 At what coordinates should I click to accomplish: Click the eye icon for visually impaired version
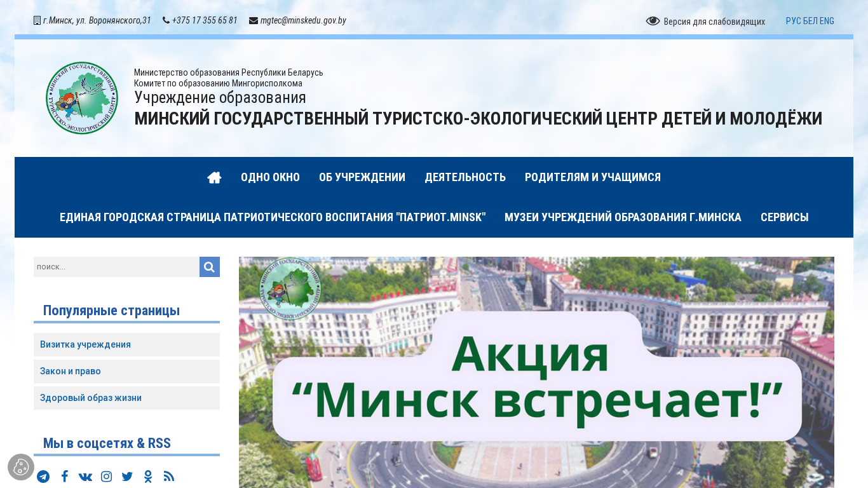(x=653, y=21)
